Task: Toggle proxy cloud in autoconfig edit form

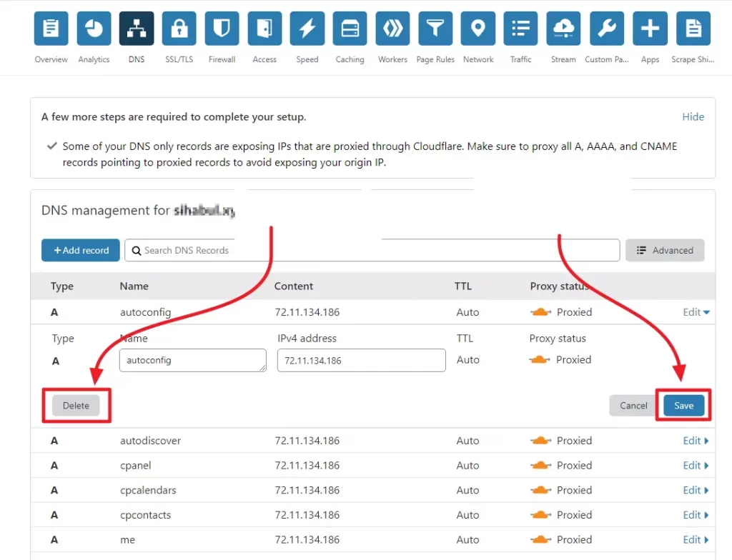Action: coord(540,360)
